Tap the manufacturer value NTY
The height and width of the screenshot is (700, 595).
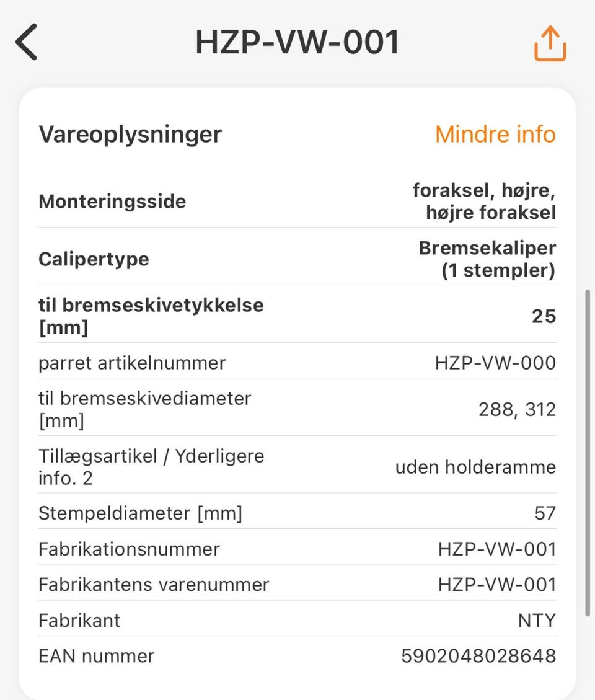(537, 620)
